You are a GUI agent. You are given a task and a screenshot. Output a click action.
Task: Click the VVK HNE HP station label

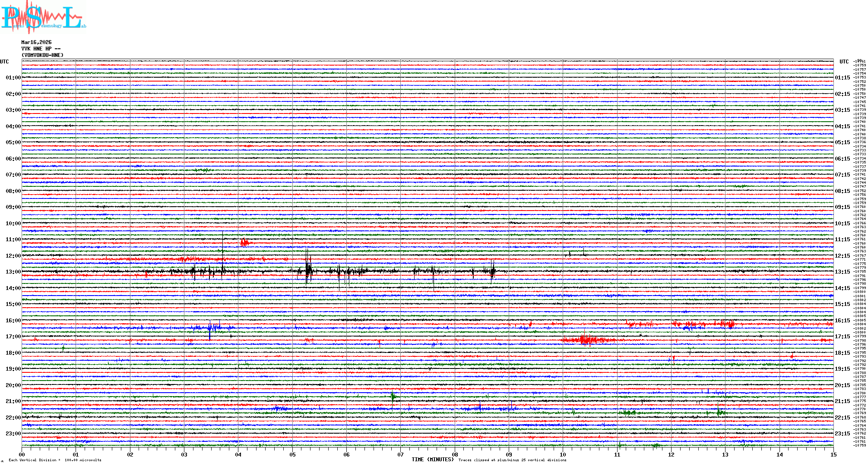(x=41, y=49)
